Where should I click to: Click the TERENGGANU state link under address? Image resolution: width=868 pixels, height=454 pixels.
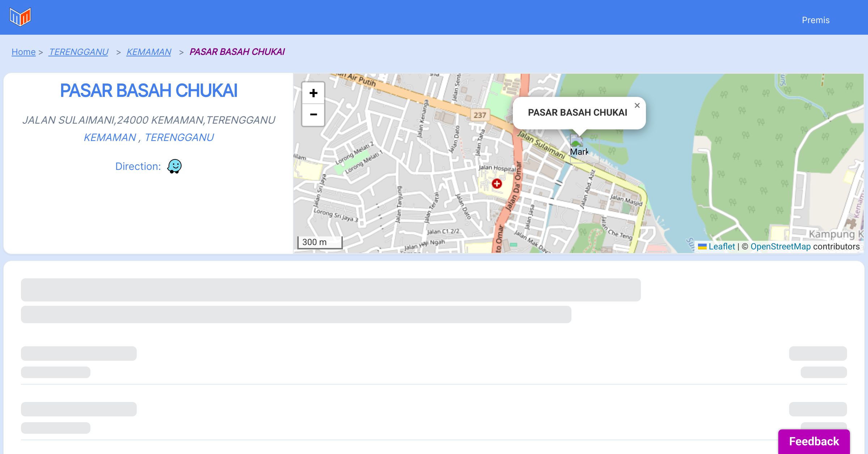pos(179,137)
